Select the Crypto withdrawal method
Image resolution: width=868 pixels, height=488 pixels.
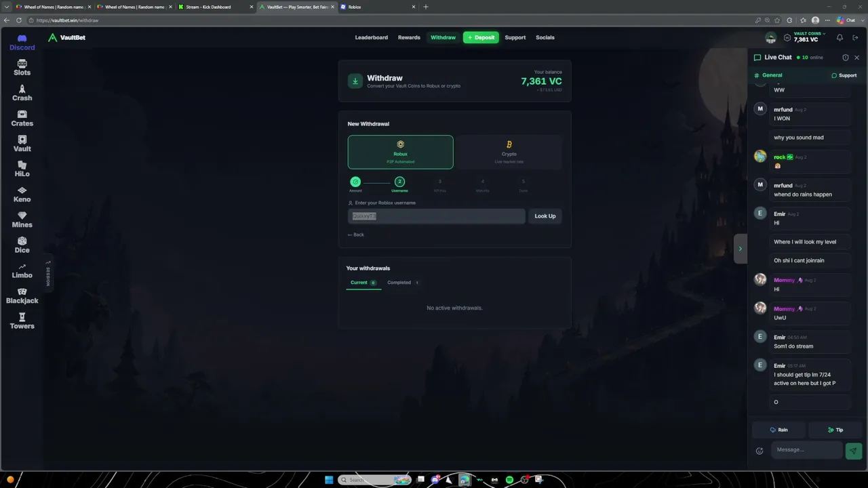click(509, 152)
